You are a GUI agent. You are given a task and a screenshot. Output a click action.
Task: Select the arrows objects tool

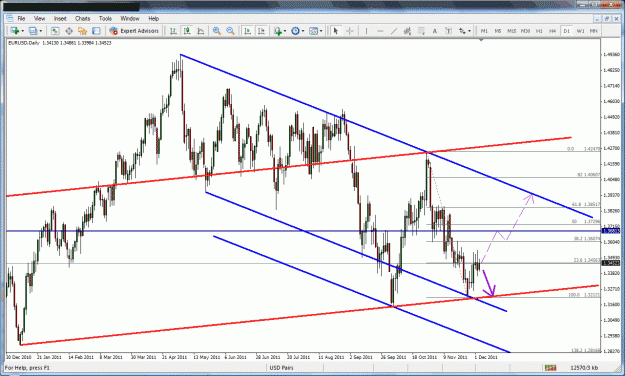pos(462,31)
